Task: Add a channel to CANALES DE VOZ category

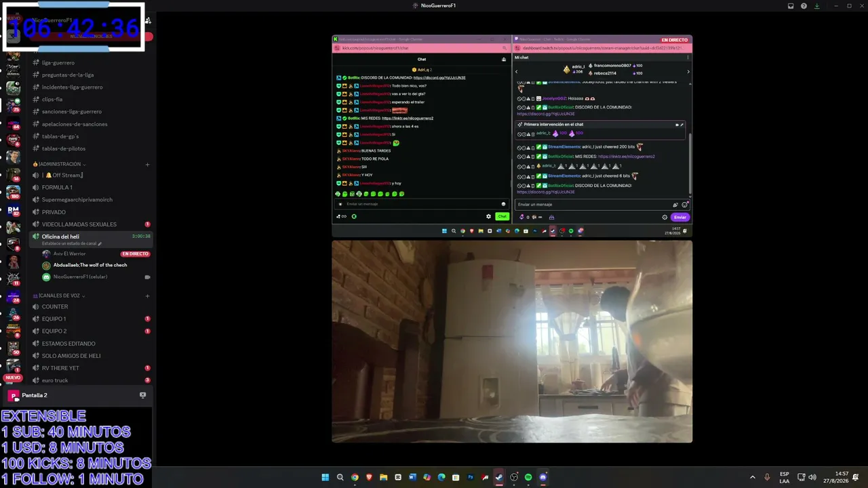Action: point(147,296)
